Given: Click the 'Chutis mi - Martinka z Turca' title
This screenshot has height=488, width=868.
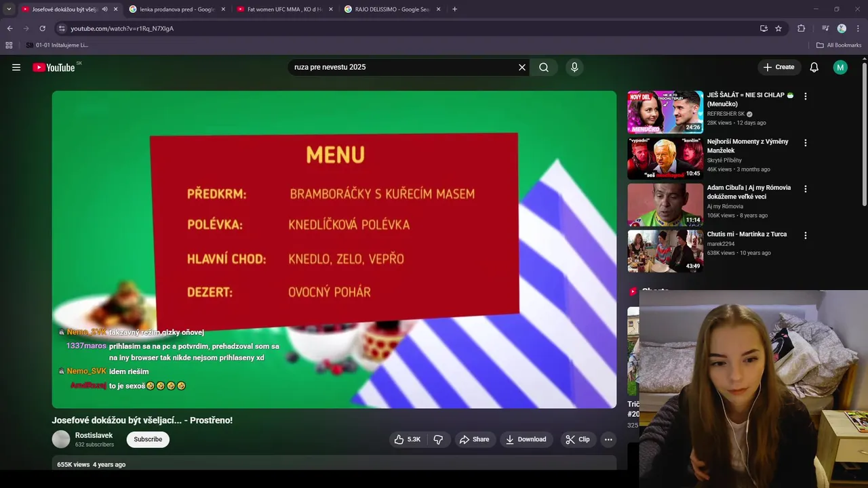Looking at the screenshot, I should tap(747, 235).
